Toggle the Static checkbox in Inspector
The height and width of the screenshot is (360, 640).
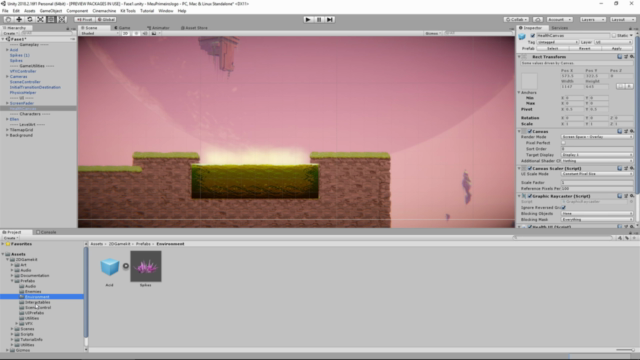click(614, 36)
